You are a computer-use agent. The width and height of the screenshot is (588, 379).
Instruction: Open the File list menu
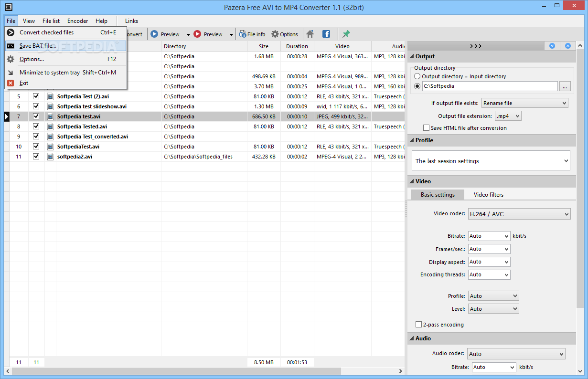[51, 21]
